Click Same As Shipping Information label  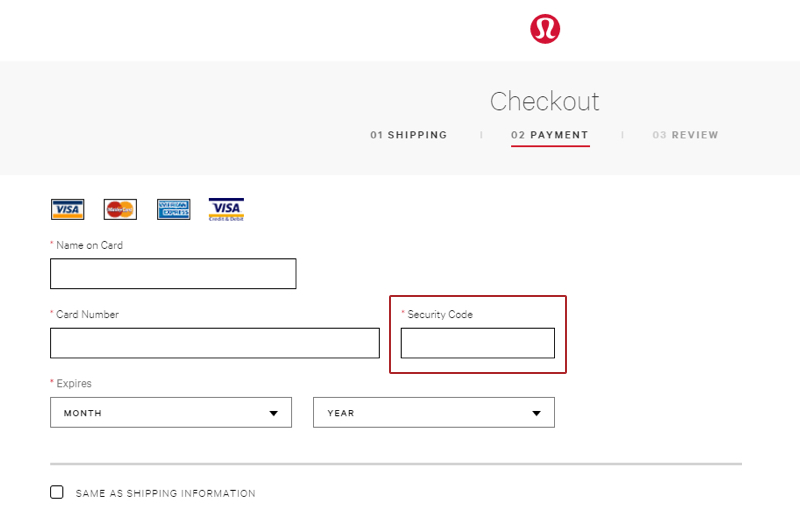click(x=166, y=493)
